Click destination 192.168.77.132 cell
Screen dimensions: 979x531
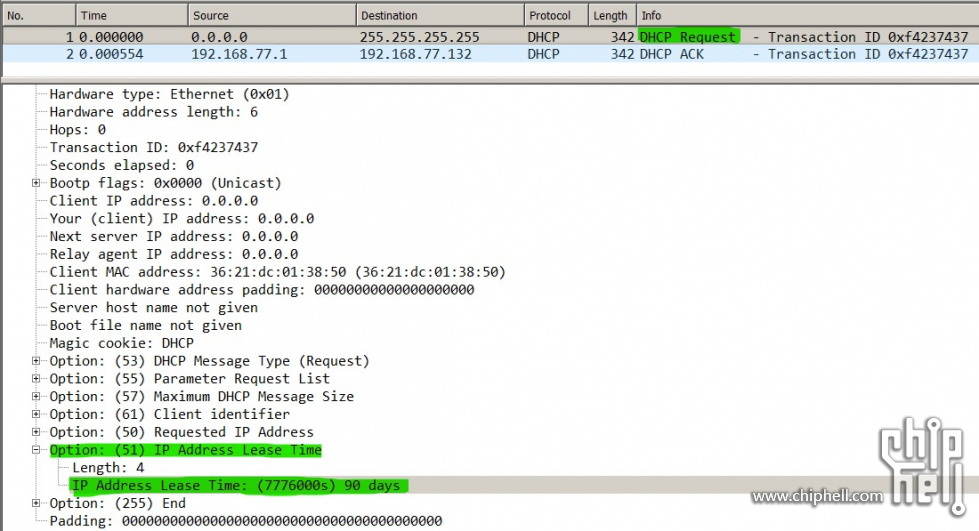pos(415,54)
